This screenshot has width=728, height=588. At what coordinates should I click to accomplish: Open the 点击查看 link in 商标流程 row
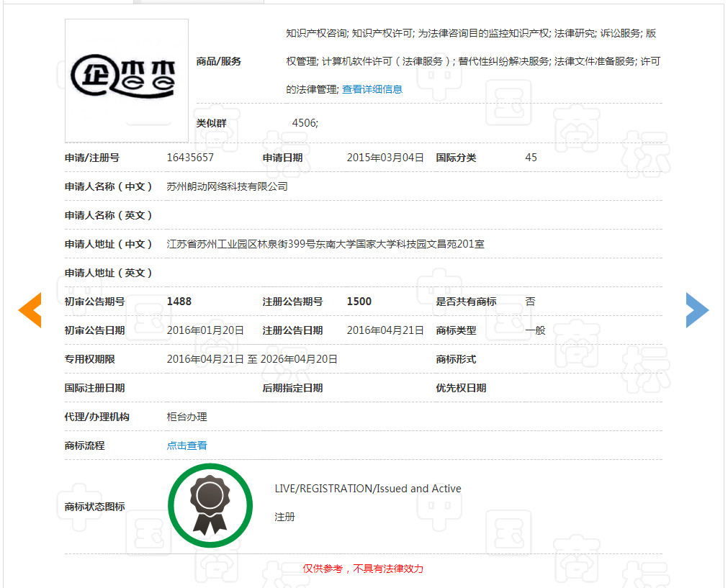186,445
